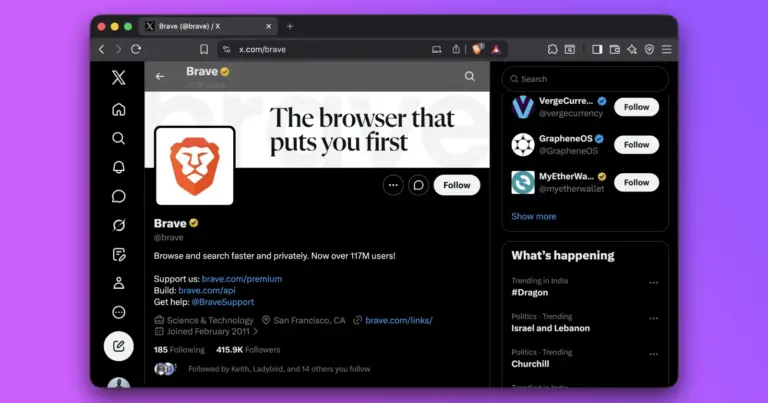768x403 pixels.
Task: Open Churchill trending topic
Action: coord(530,364)
